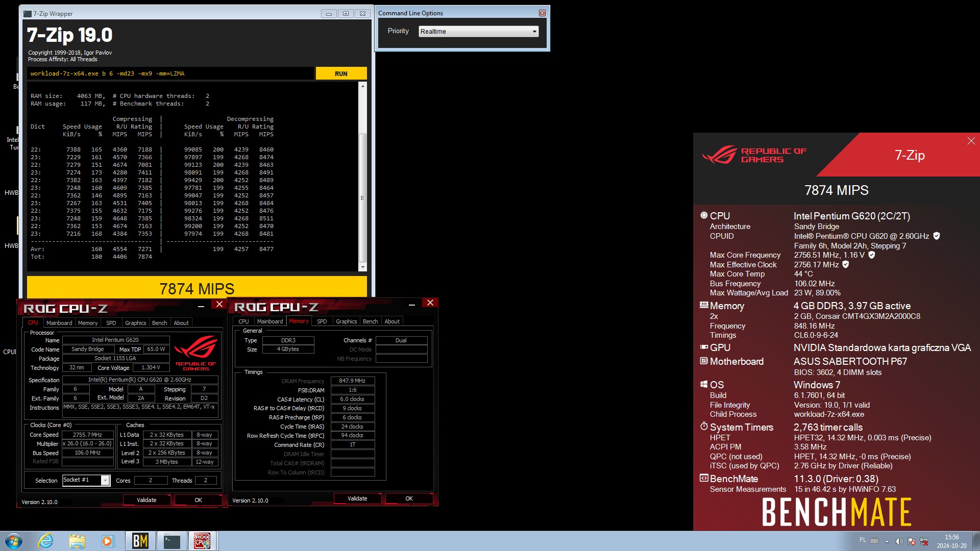Switch to BenchMate BM taskbar icon
This screenshot has width=980, height=551.
140,541
